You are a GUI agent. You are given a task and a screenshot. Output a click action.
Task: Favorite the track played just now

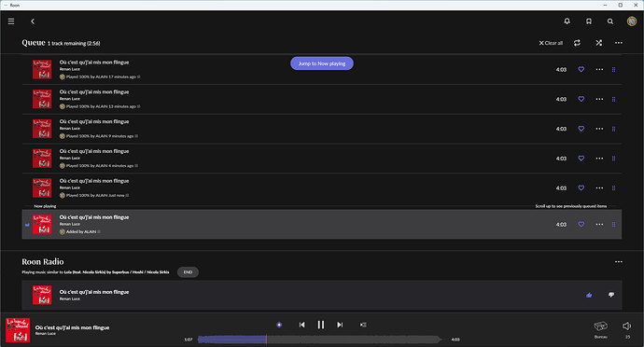(x=581, y=187)
